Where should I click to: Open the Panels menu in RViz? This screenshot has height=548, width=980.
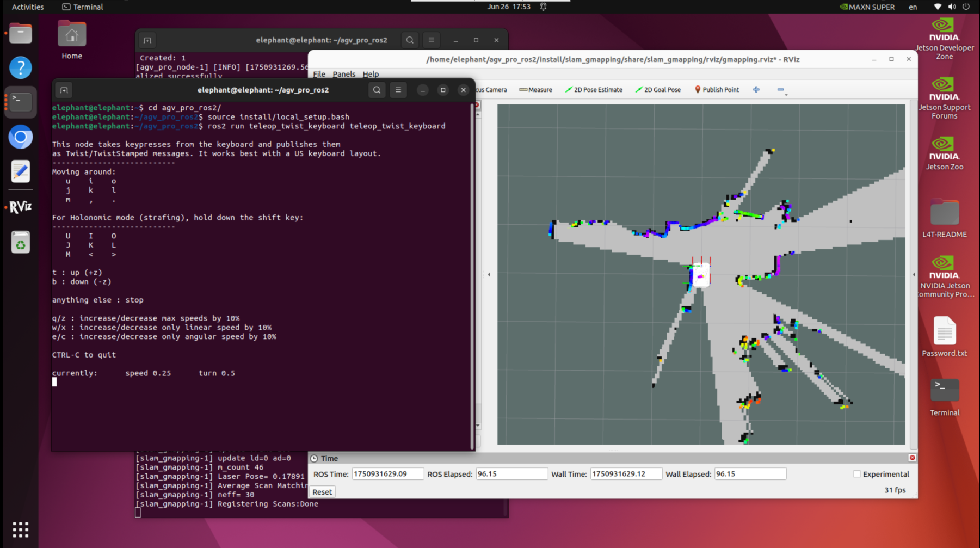(344, 74)
